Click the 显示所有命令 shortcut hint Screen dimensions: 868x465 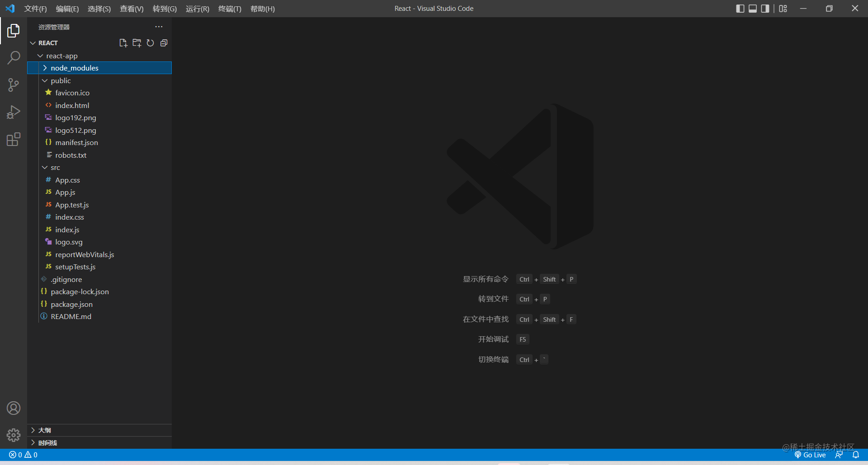[x=486, y=279]
